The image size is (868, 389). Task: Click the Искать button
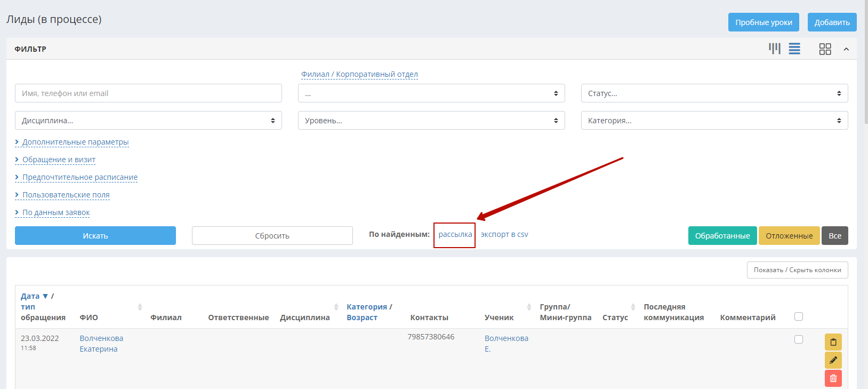(x=95, y=236)
